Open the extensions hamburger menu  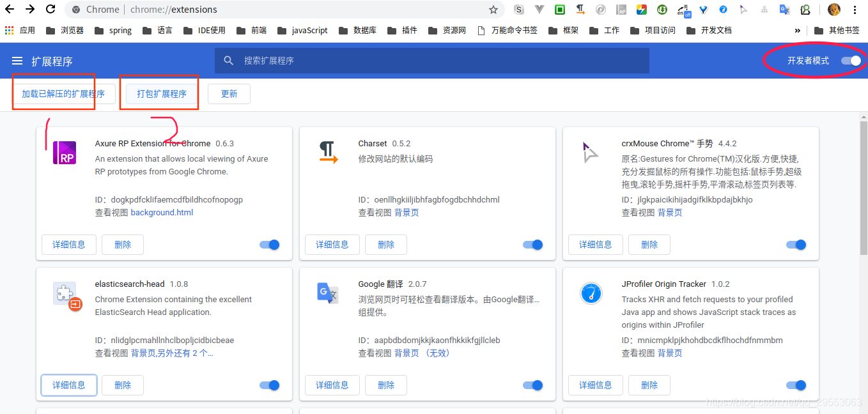(x=17, y=61)
